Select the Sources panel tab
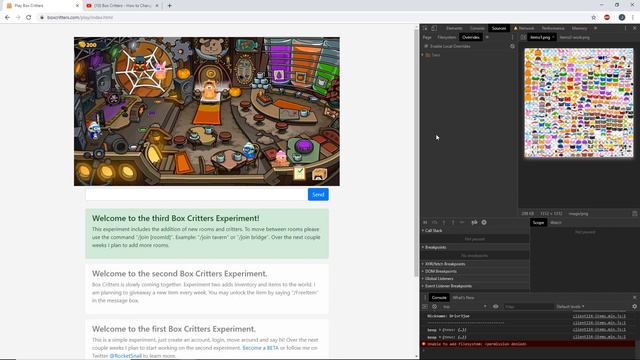Screen dimensions: 640x360 click(499, 28)
